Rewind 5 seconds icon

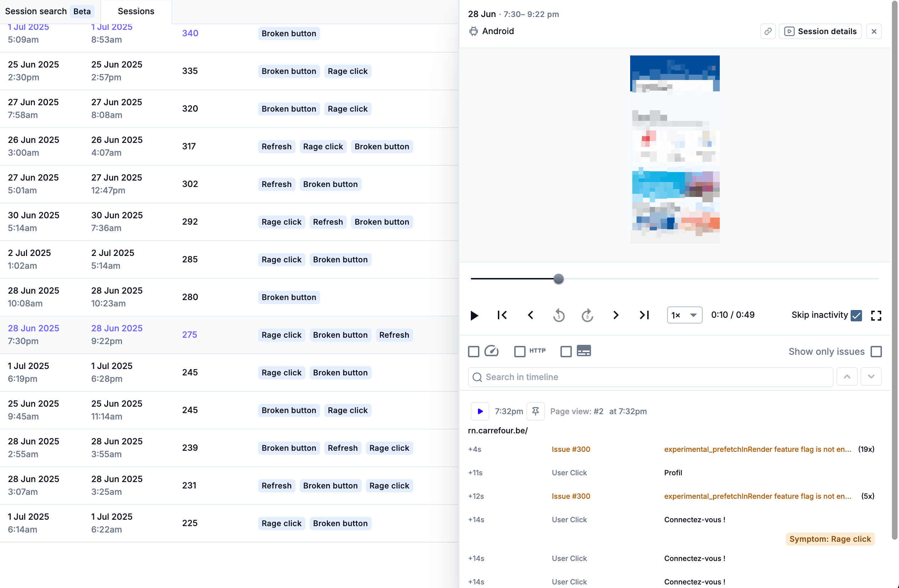pos(559,315)
